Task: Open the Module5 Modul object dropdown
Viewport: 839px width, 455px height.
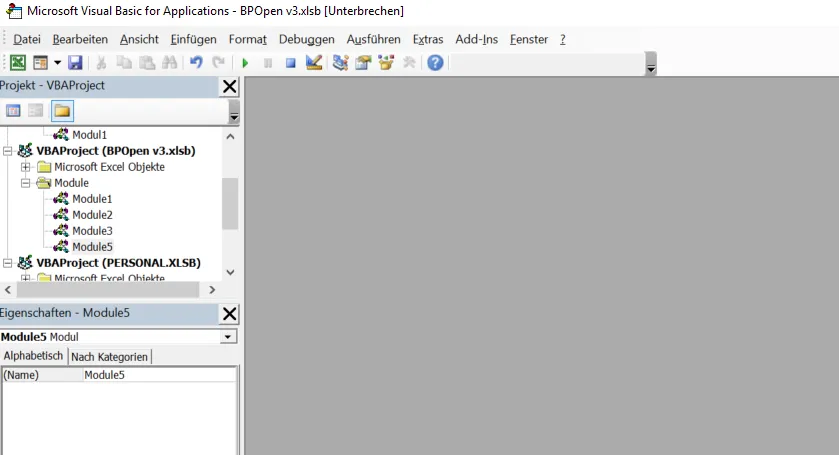Action: pos(227,337)
